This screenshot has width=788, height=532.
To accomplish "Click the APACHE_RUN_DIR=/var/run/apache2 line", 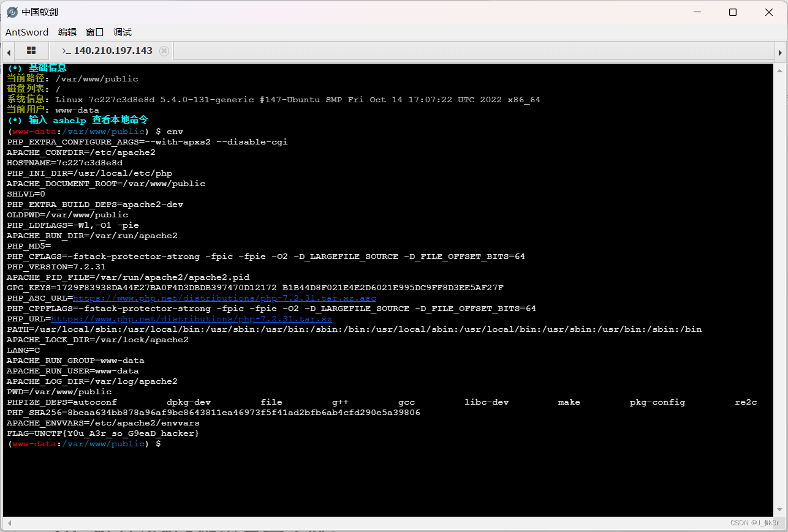I will click(x=92, y=236).
